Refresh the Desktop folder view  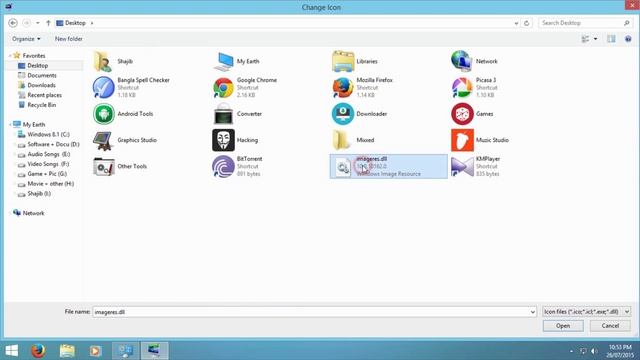click(x=527, y=23)
